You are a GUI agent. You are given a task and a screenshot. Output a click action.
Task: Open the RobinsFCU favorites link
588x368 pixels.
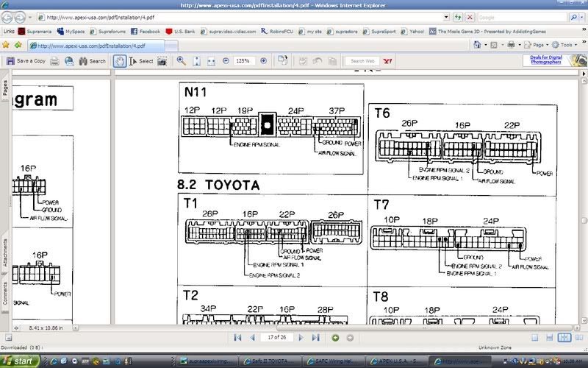coord(277,32)
